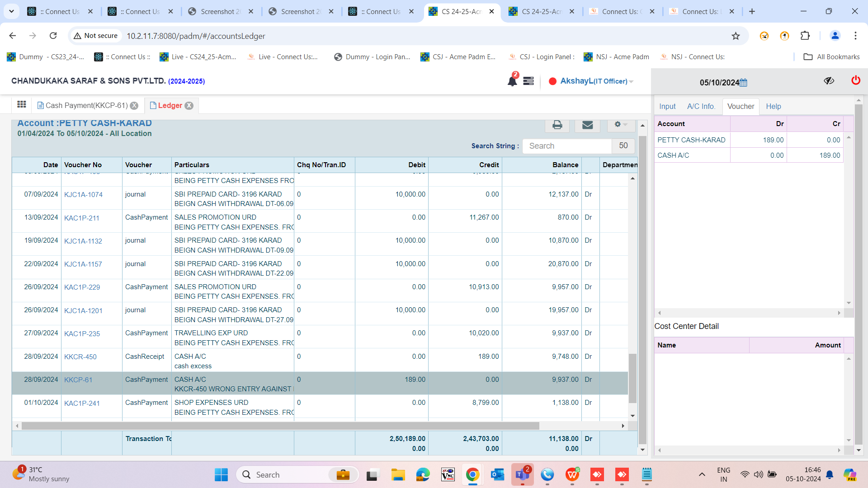This screenshot has width=868, height=488.
Task: Go back with browser back arrow
Action: (x=13, y=36)
